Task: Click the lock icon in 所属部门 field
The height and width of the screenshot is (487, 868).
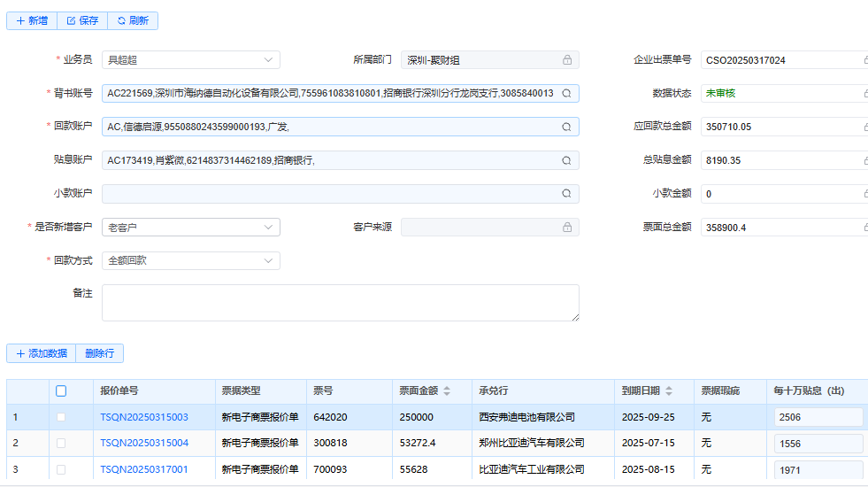Action: tap(567, 60)
